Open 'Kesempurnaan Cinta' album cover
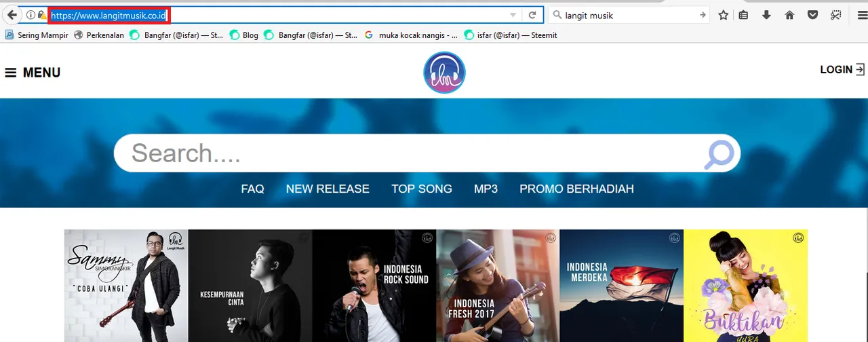The height and width of the screenshot is (342, 868). tap(250, 286)
